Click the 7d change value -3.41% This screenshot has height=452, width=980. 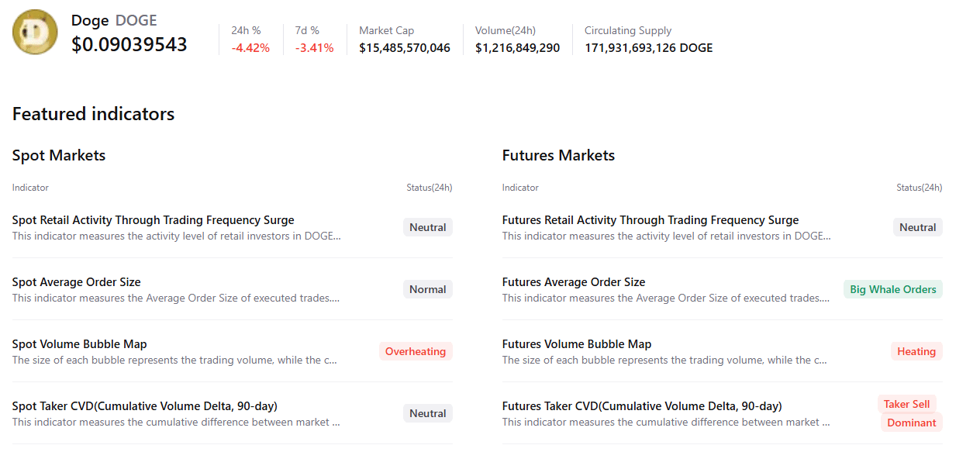coord(314,48)
